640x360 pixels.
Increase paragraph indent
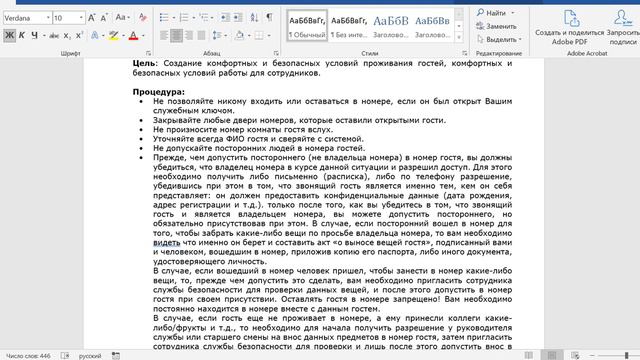238,18
